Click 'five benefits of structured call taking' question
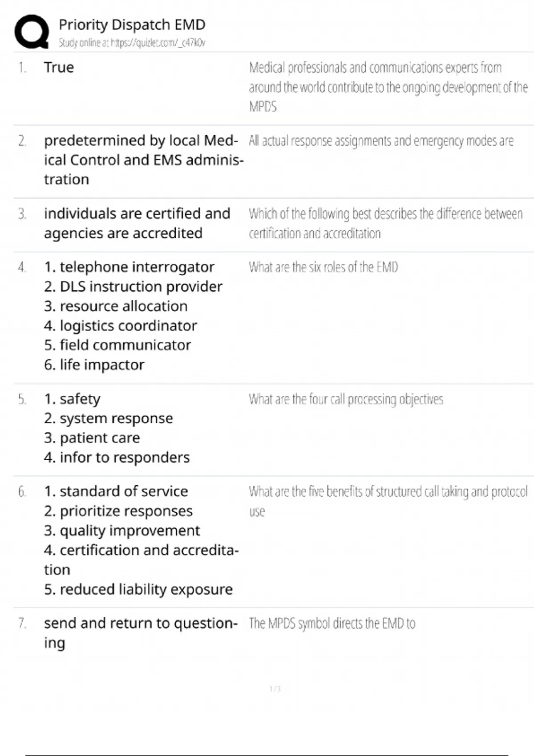This screenshot has width=534, height=756. click(388, 501)
